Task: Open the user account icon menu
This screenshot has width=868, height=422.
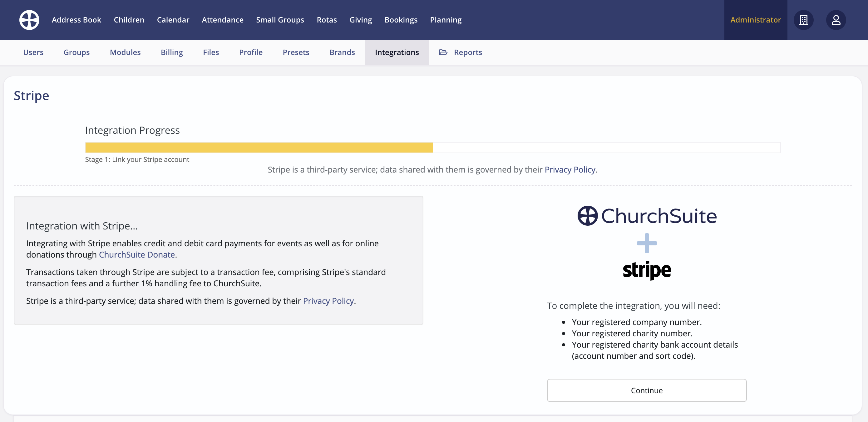Action: [836, 20]
